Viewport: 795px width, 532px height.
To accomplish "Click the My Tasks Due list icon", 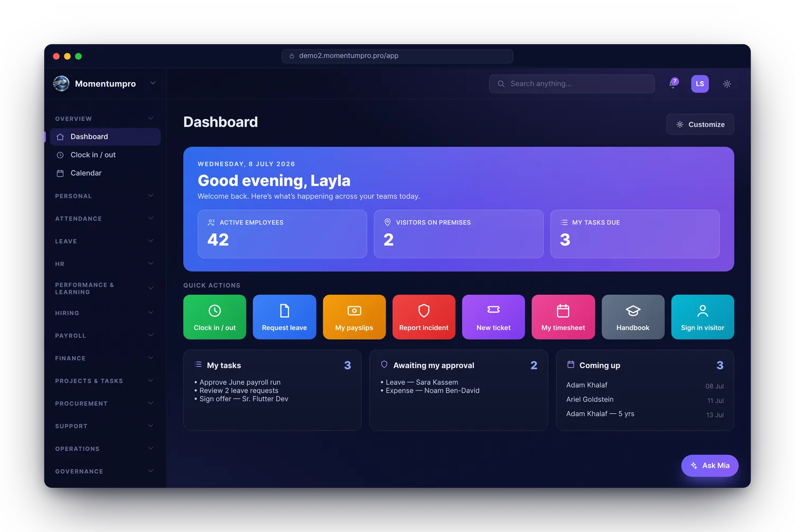I will pos(564,223).
